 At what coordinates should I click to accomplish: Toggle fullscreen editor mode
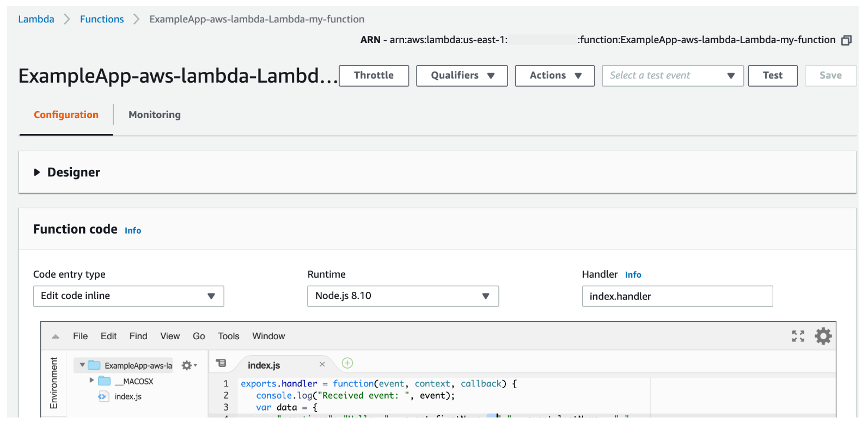[x=798, y=336]
